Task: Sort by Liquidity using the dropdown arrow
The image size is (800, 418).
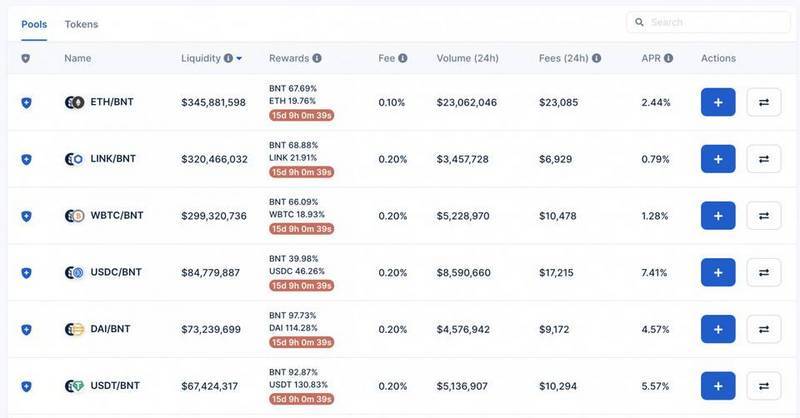Action: pyautogui.click(x=239, y=59)
